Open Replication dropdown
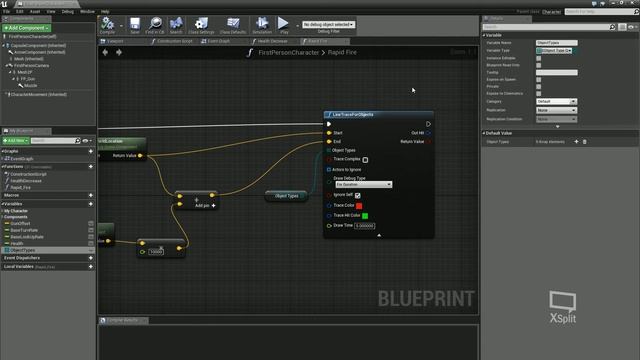 pyautogui.click(x=556, y=110)
